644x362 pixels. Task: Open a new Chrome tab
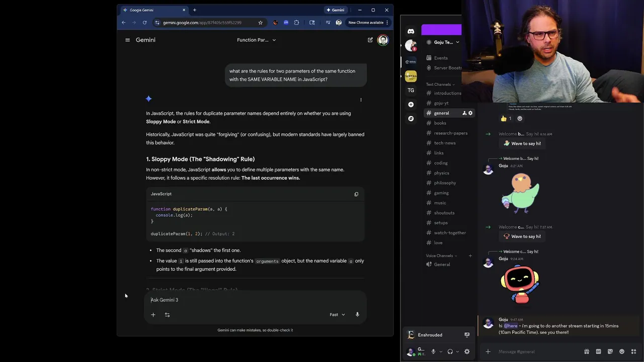195,10
